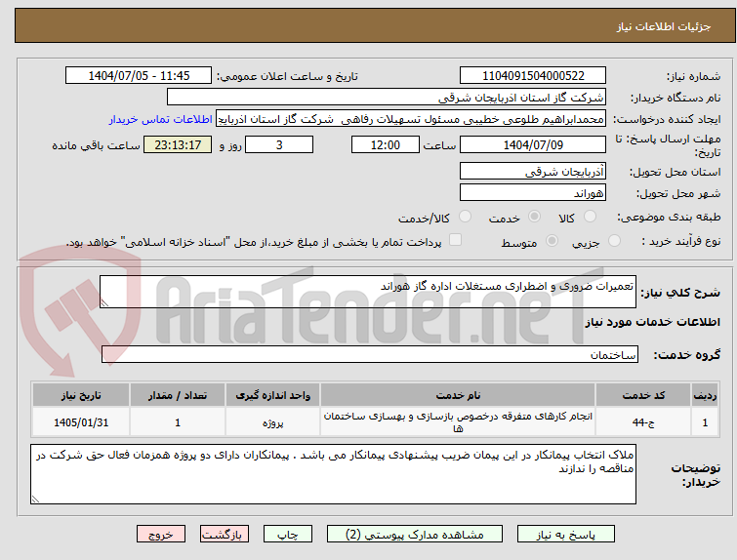Click need date cell 1405/01/31
The width and height of the screenshot is (737, 560).
click(81, 422)
